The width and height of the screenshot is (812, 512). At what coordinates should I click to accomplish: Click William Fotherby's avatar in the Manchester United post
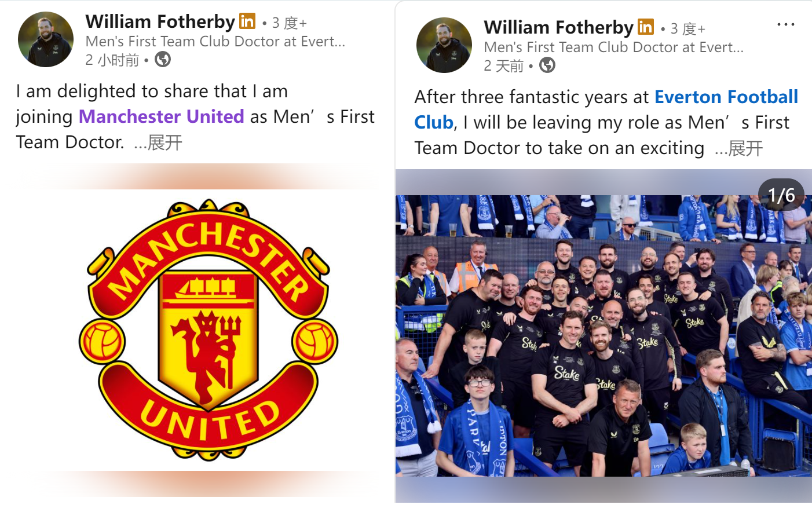[46, 39]
